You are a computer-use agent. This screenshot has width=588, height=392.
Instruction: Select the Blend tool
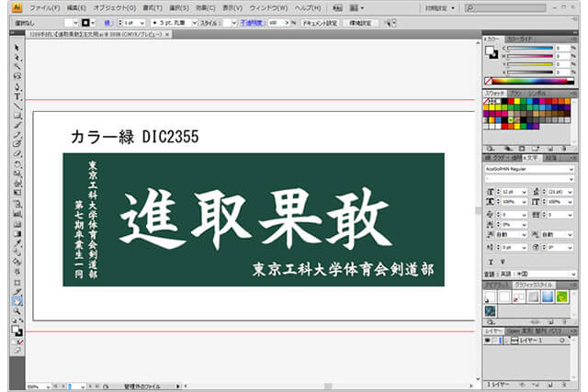pos(17,253)
